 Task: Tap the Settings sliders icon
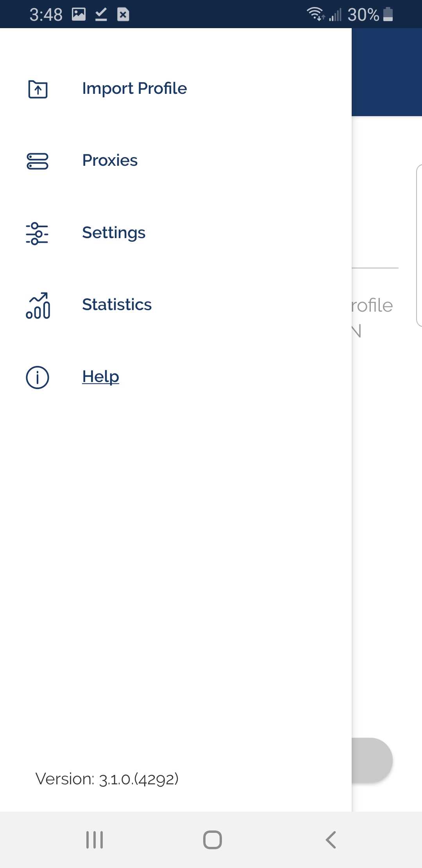click(x=37, y=233)
